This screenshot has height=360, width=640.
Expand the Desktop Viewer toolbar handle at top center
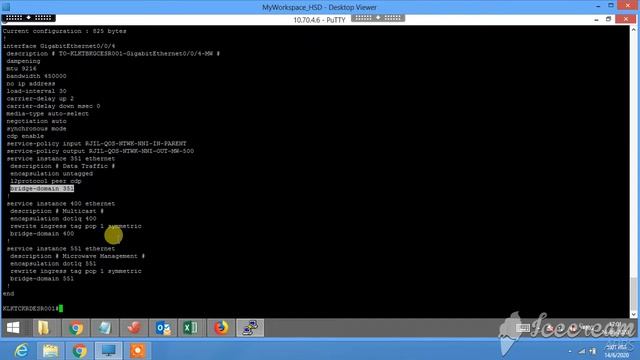coord(378,18)
